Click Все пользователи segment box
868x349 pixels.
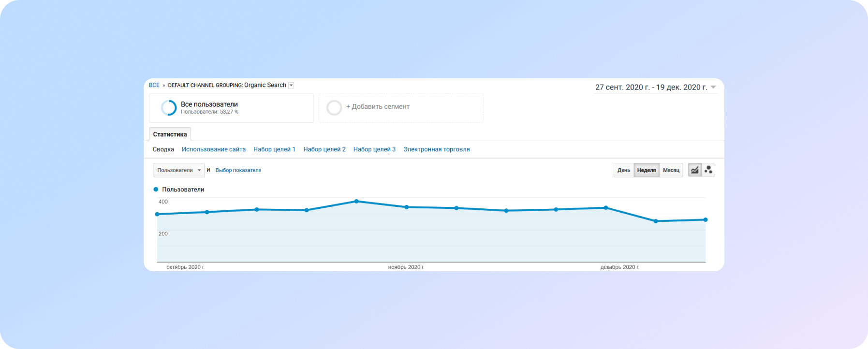click(x=231, y=108)
